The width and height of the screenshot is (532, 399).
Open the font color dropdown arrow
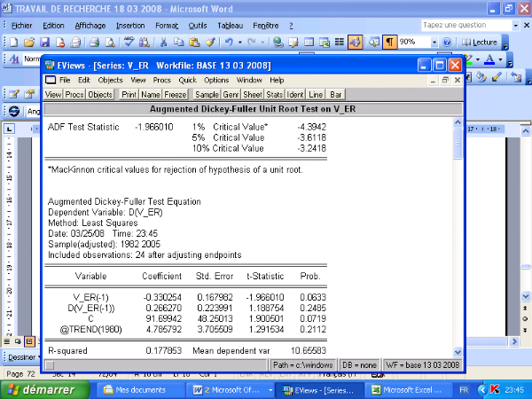502,59
